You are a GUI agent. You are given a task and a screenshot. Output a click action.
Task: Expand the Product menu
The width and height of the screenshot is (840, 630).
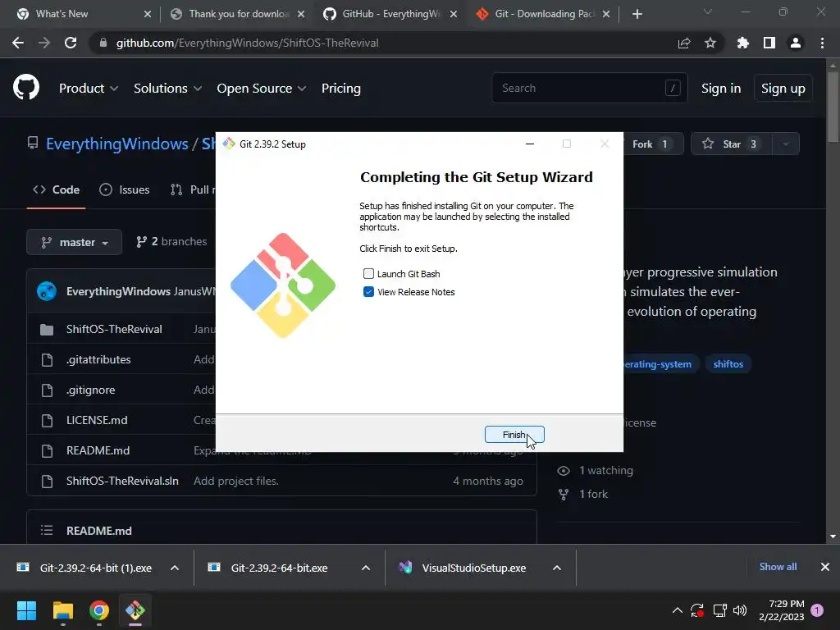coord(89,89)
